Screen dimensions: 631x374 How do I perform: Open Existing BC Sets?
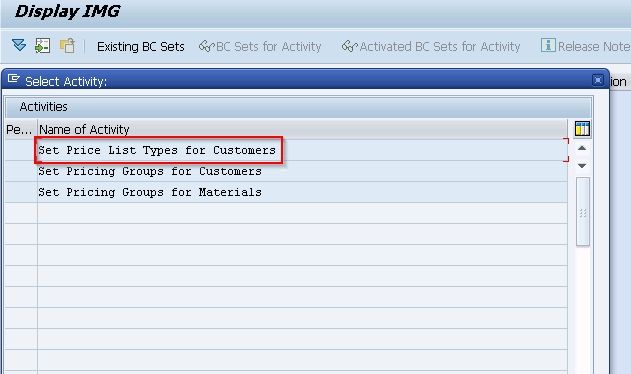pos(140,47)
